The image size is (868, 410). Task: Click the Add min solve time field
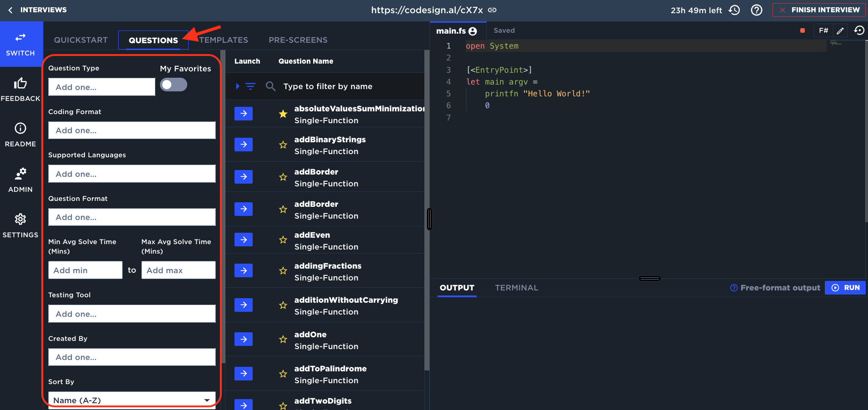[x=85, y=270]
